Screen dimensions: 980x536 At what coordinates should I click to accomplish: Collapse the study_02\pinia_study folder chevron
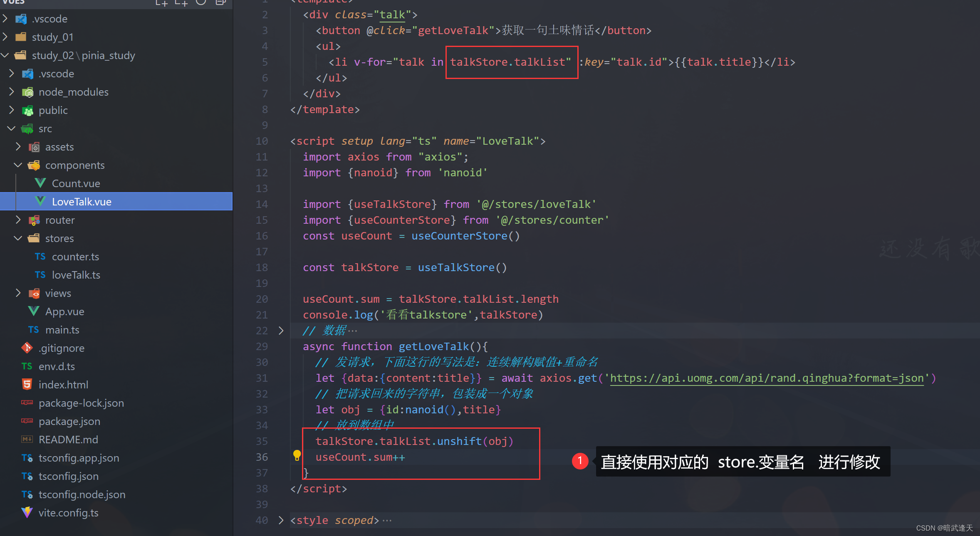5,55
